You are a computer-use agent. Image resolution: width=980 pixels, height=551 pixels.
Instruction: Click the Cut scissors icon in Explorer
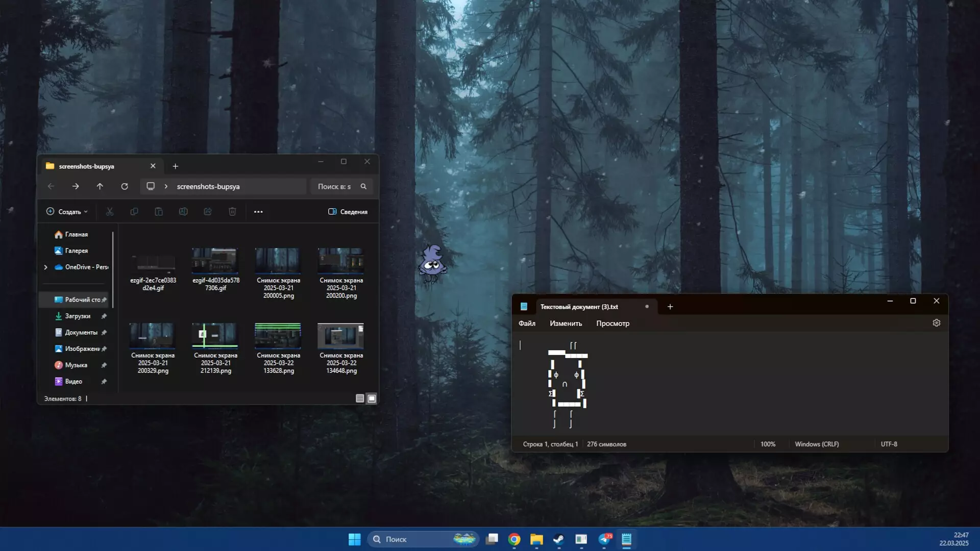coord(110,212)
